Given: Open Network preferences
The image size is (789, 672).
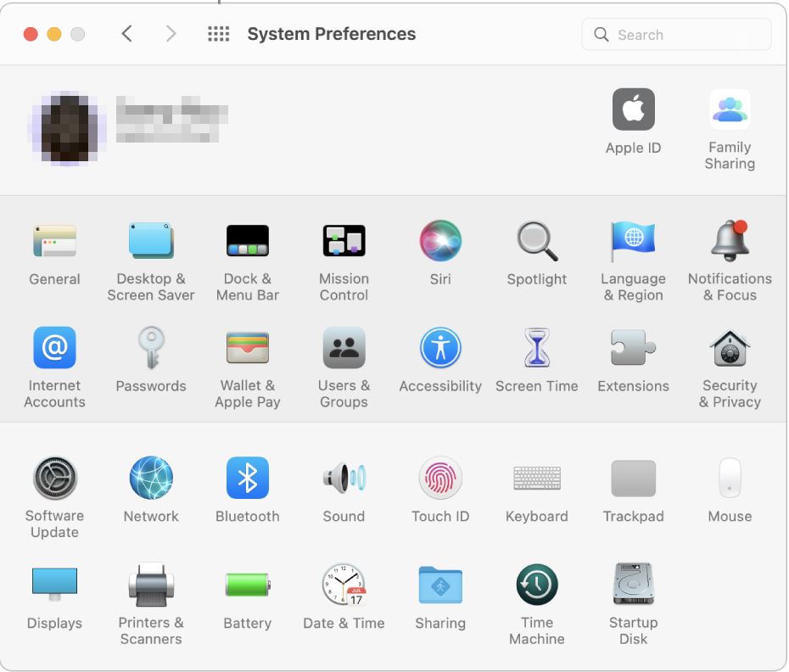Looking at the screenshot, I should (151, 479).
